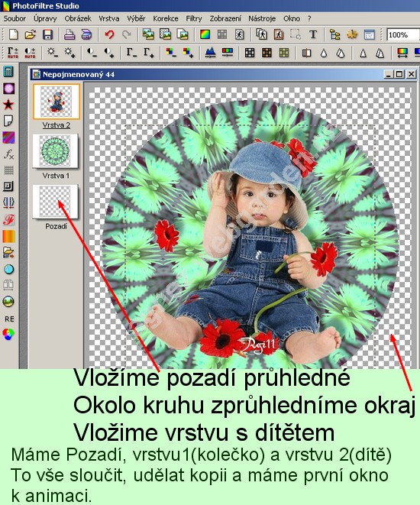Viewport: 420px width, 505px height.
Task: Select the Pozadí layer thumbnail
Action: (55, 202)
